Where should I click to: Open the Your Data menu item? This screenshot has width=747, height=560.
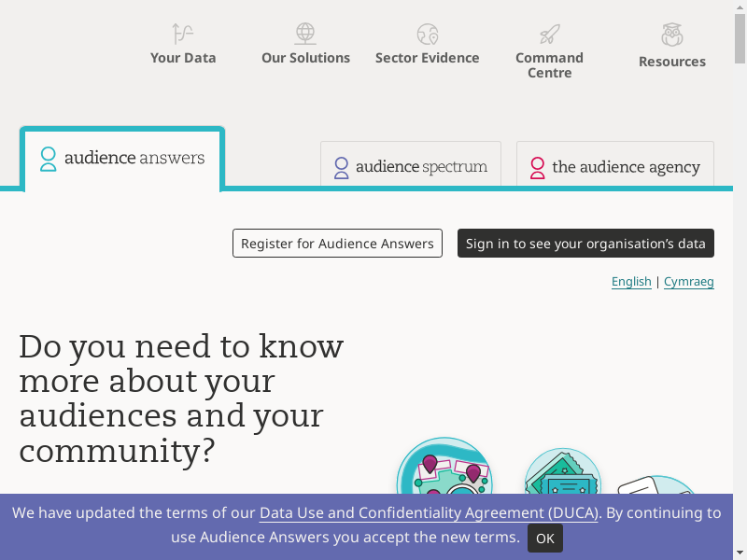[x=183, y=58]
